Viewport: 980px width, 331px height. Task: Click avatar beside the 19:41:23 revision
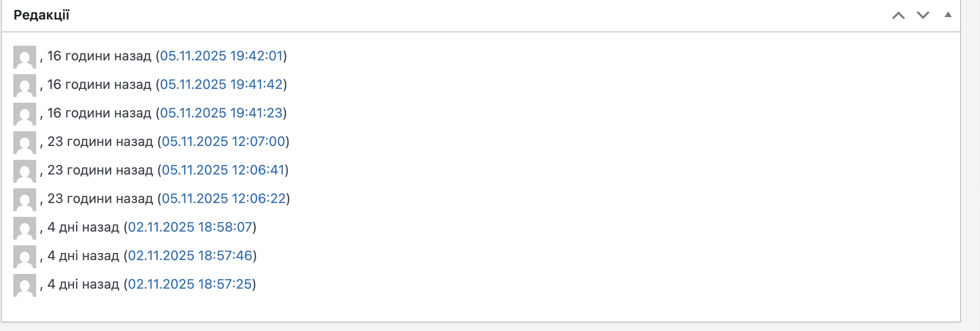(x=25, y=114)
